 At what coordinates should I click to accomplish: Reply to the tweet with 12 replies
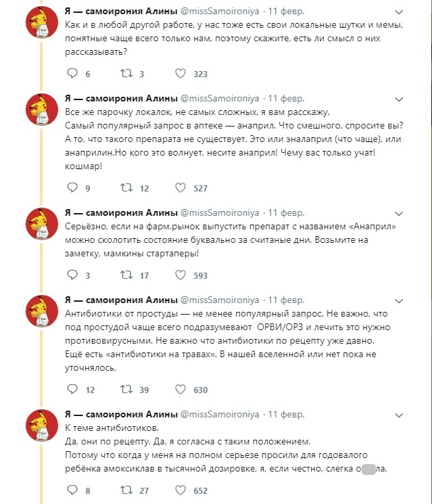pyautogui.click(x=71, y=390)
